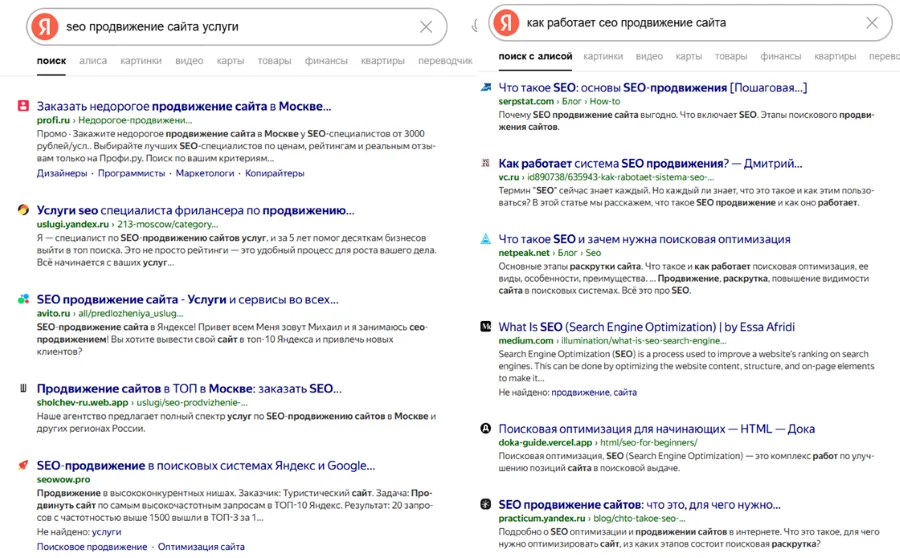This screenshot has height=558, width=900.
Task: Open 'Что такое SEO и зачем нужна' result
Action: (x=645, y=239)
